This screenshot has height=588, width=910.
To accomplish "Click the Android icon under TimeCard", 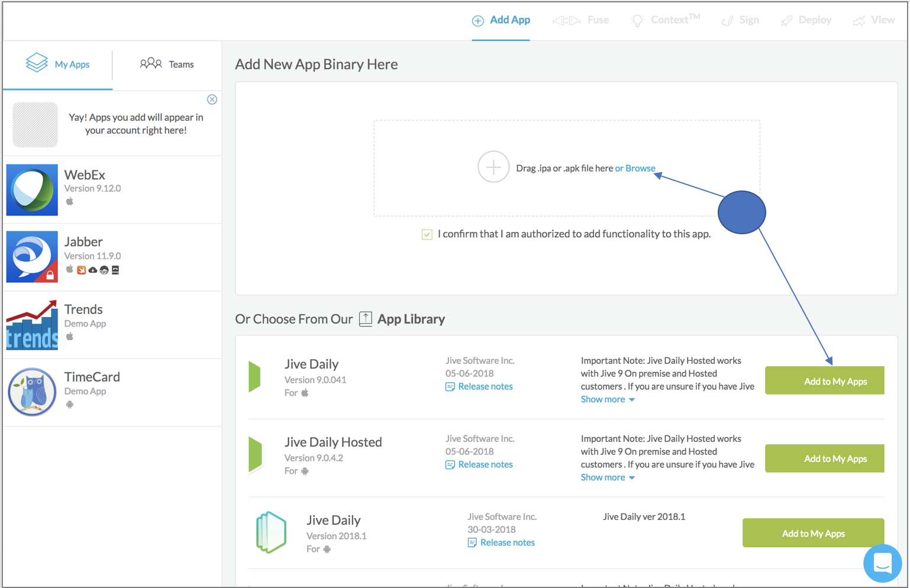I will (70, 405).
